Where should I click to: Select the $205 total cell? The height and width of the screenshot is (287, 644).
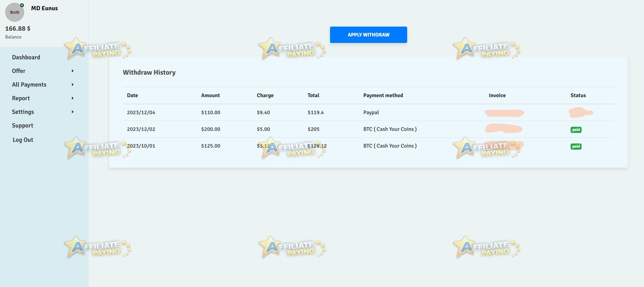[313, 129]
